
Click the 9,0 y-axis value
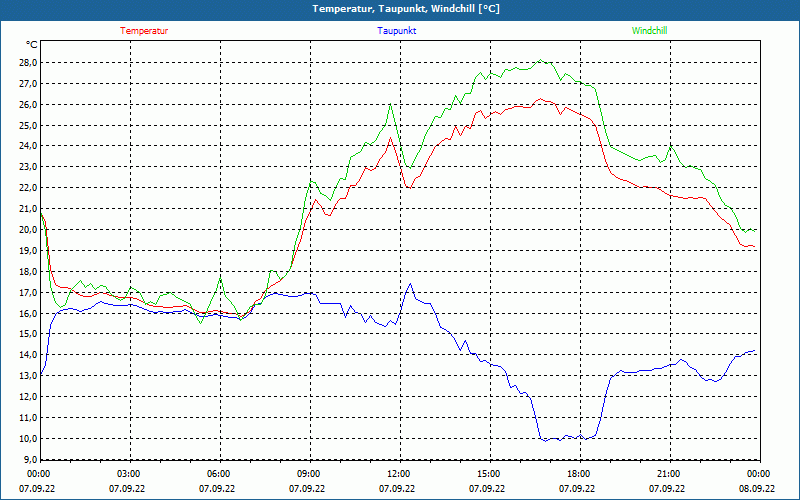click(30, 460)
